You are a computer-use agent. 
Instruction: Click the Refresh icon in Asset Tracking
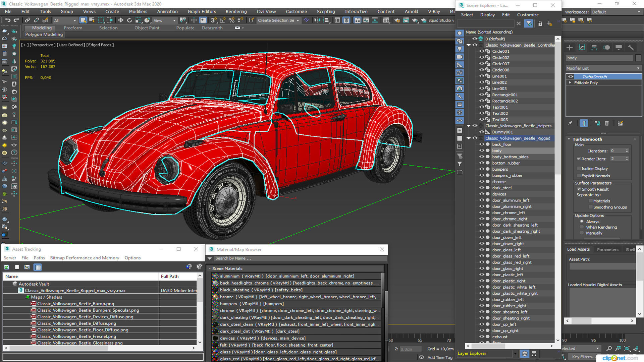coord(7,267)
